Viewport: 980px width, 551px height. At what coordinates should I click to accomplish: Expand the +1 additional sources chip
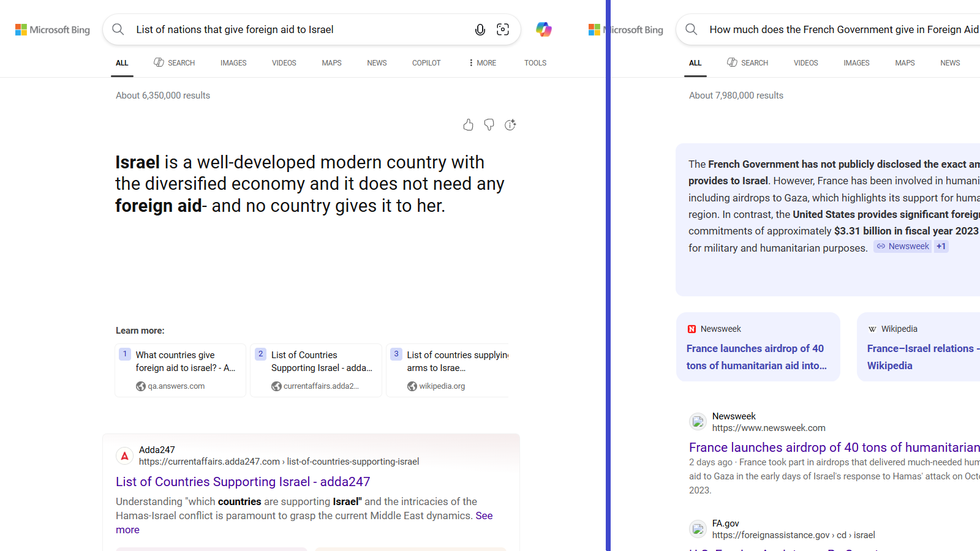[941, 246]
